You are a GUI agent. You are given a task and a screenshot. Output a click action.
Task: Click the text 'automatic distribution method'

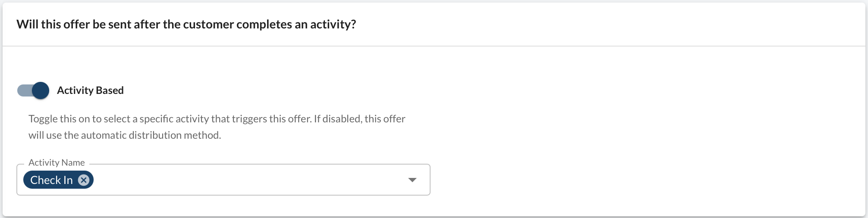pos(151,135)
